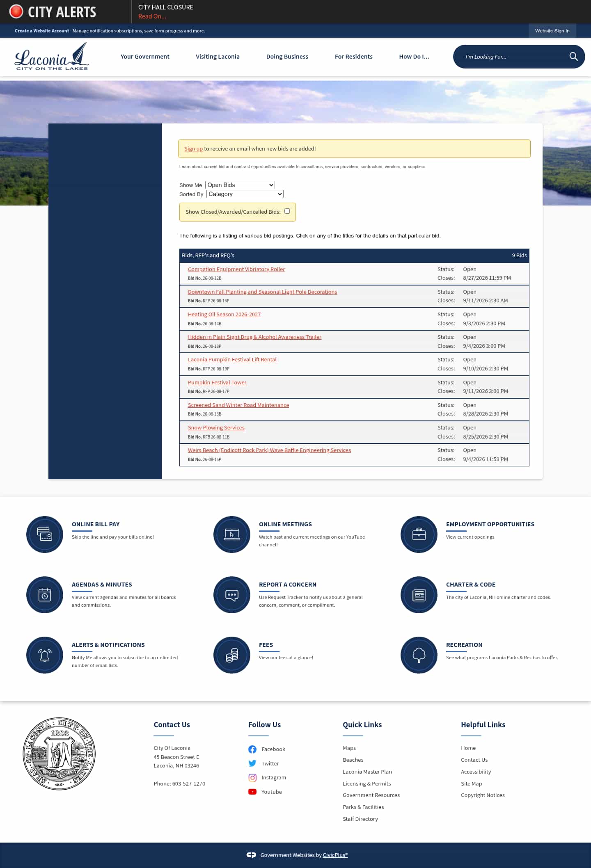Click the Report a Concern chat icon
The width and height of the screenshot is (591, 868).
point(232,595)
